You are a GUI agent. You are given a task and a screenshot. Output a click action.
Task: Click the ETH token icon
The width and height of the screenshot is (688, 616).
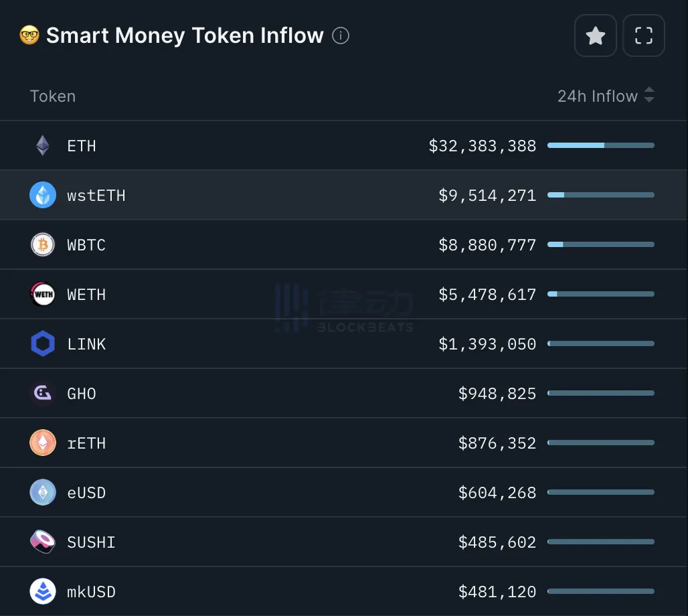click(43, 145)
